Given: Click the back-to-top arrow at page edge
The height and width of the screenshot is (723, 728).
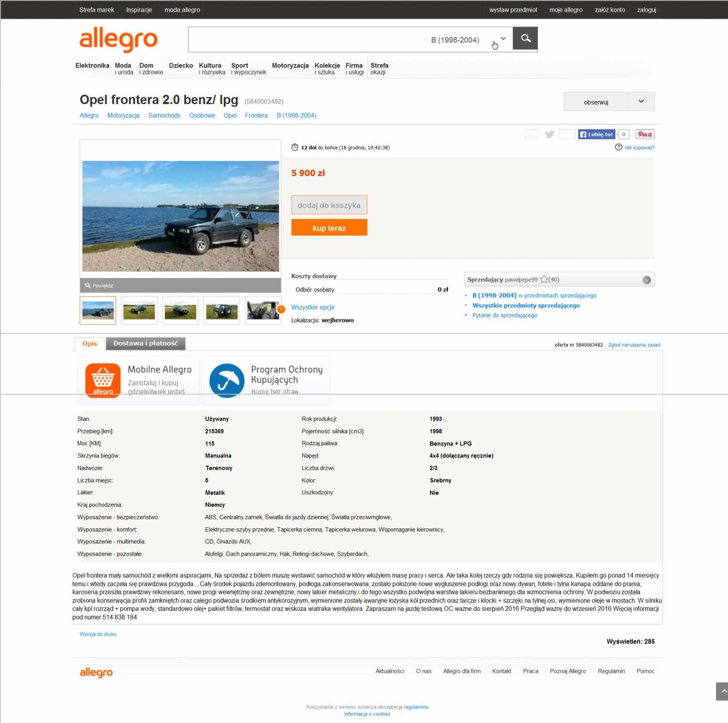Looking at the screenshot, I should click(x=722, y=691).
